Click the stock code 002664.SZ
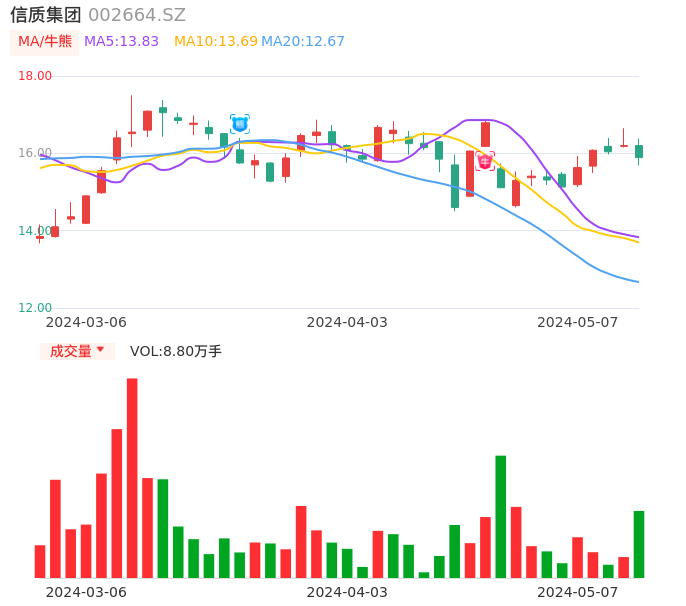The image size is (686, 606). coord(137,15)
